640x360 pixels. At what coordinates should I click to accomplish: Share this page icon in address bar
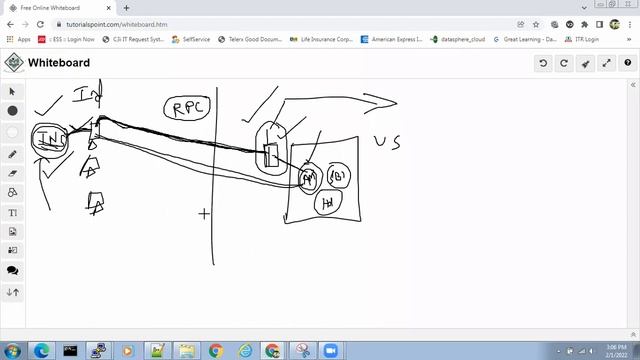(521, 24)
